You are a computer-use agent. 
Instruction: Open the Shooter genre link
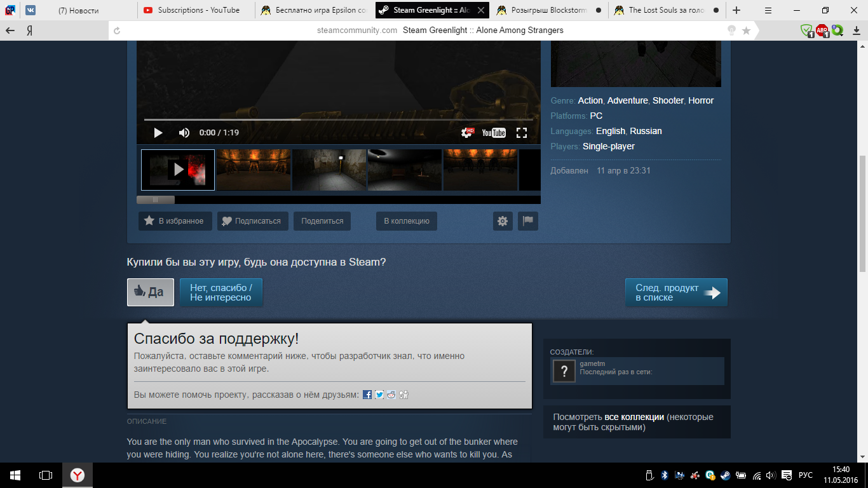coord(668,100)
